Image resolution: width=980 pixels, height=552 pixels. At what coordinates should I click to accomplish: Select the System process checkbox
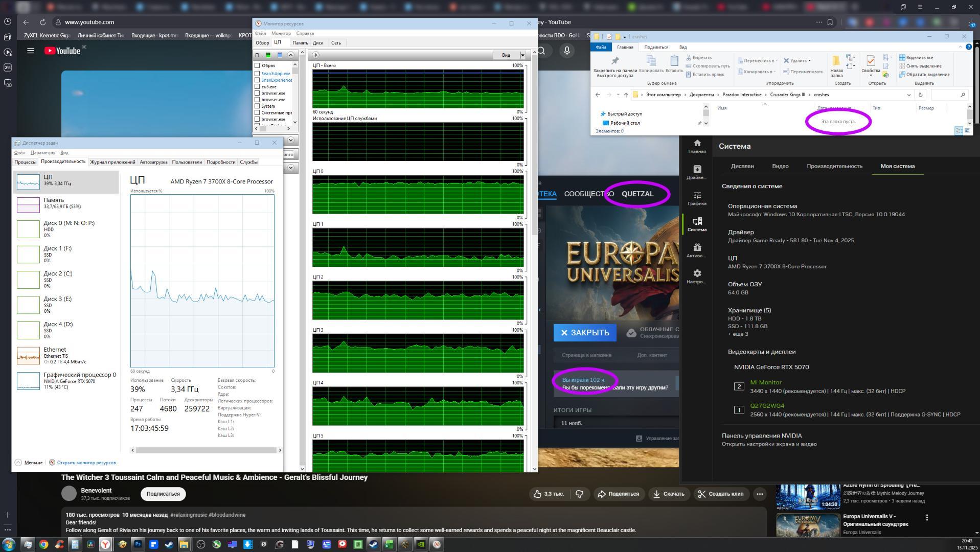(257, 106)
